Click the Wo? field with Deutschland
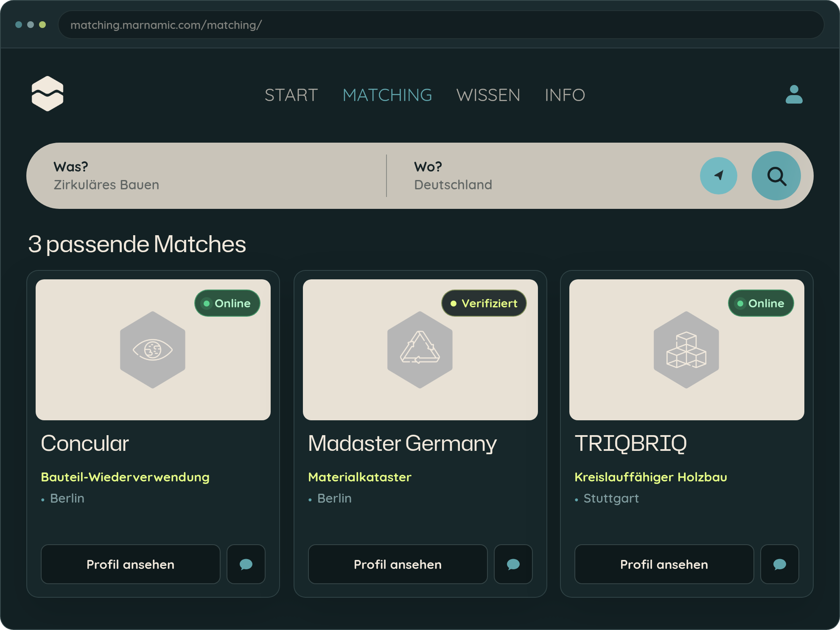 pyautogui.click(x=547, y=176)
